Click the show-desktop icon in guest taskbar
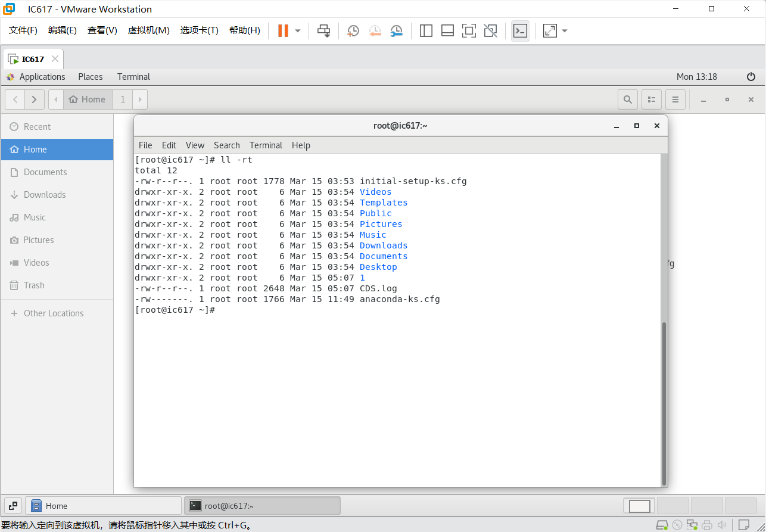Screen dimensions: 766x532 pos(13,506)
